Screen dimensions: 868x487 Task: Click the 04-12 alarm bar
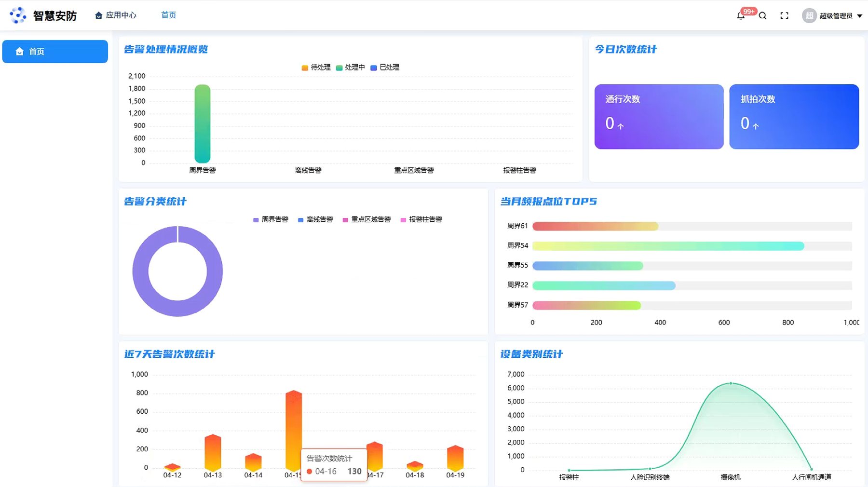point(172,467)
